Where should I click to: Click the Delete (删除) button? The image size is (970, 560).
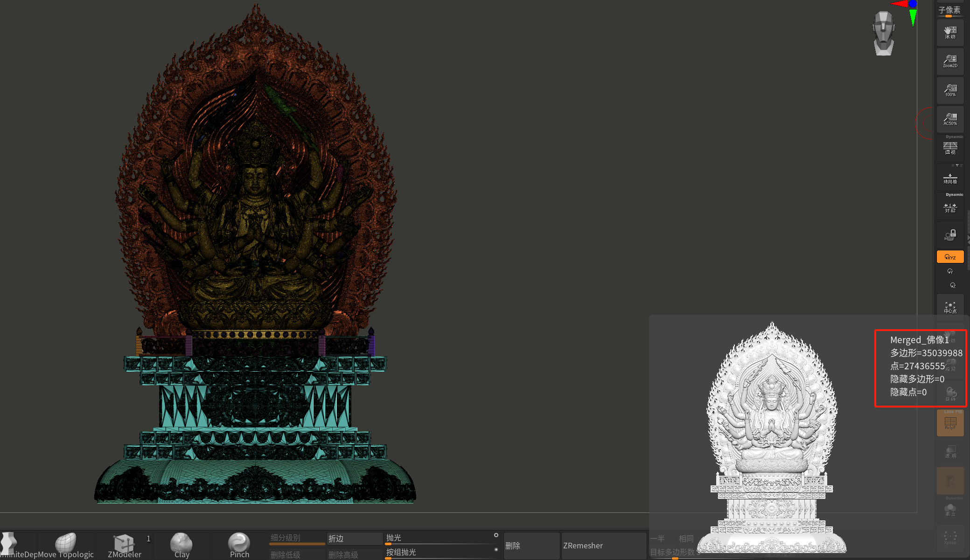[531, 546]
